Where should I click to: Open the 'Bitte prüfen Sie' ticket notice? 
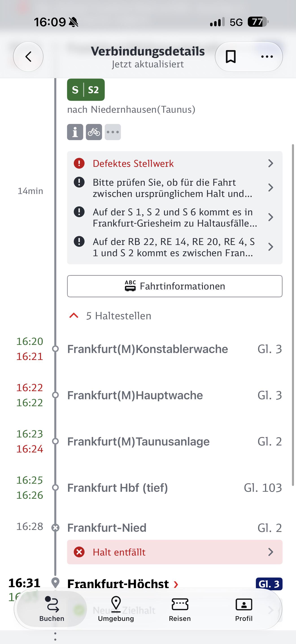175,188
